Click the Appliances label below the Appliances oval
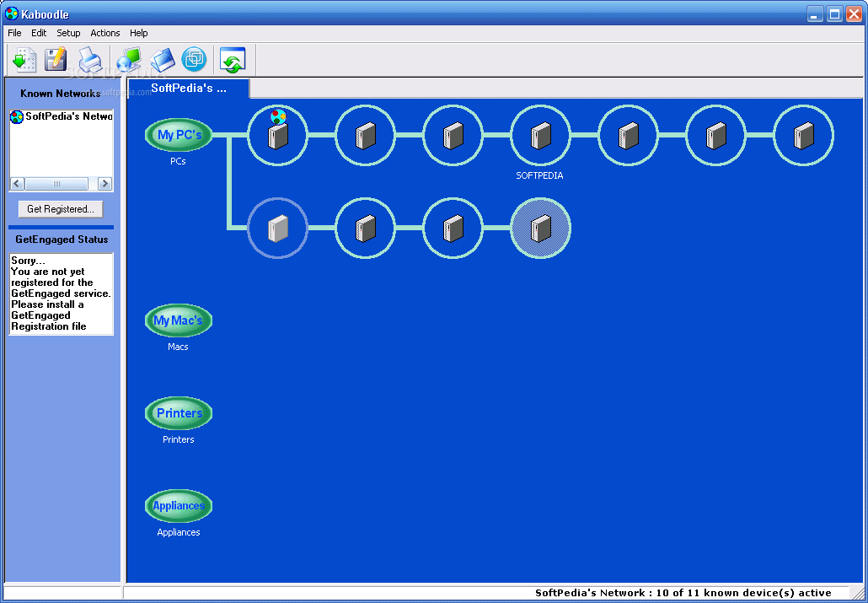This screenshot has width=868, height=603. (x=179, y=532)
